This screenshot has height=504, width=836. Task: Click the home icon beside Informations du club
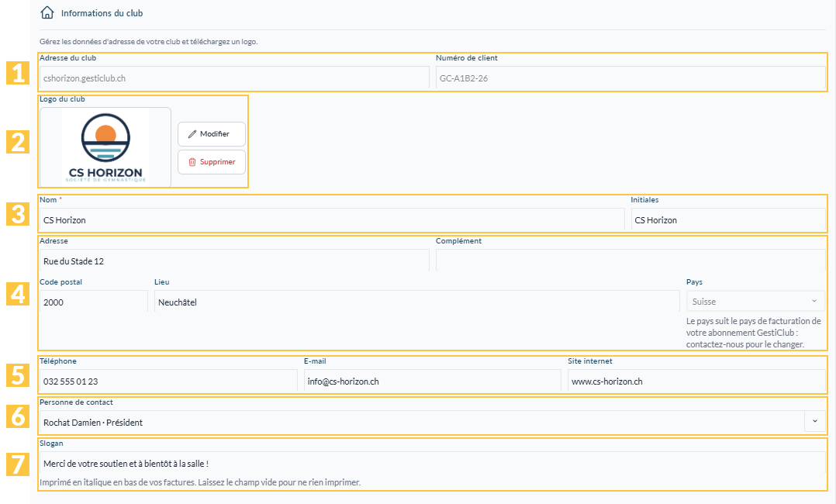click(x=47, y=13)
